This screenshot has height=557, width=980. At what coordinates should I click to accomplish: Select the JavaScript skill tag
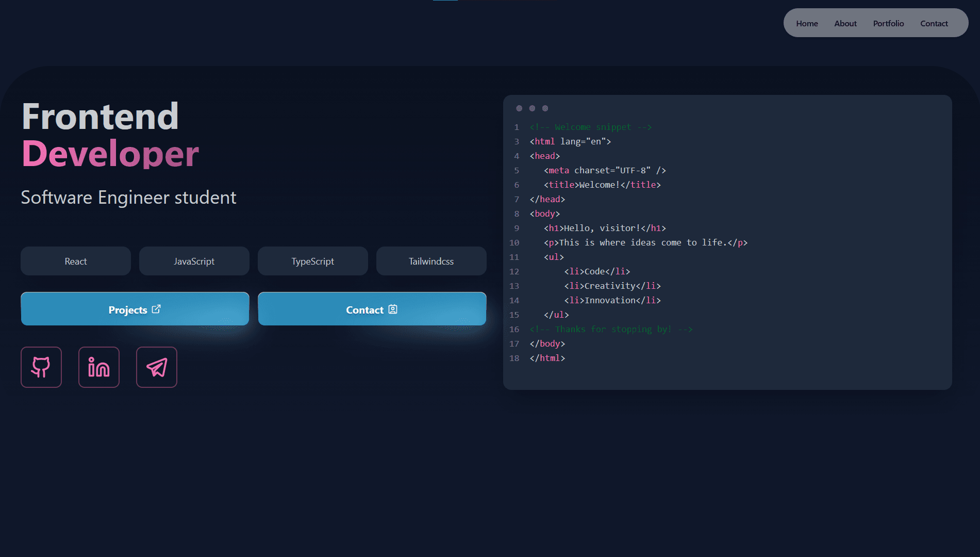(194, 261)
